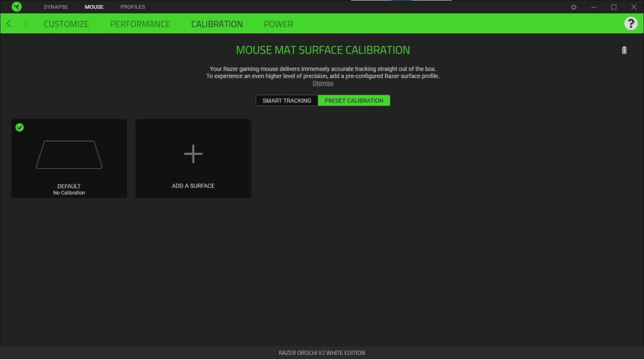Minimize the Synapse window
This screenshot has height=359, width=644.
tap(594, 7)
